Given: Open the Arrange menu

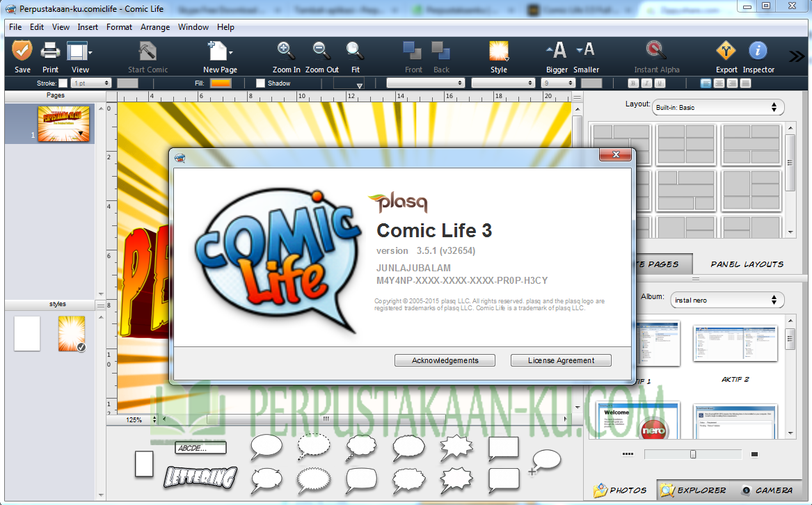Looking at the screenshot, I should (x=155, y=27).
